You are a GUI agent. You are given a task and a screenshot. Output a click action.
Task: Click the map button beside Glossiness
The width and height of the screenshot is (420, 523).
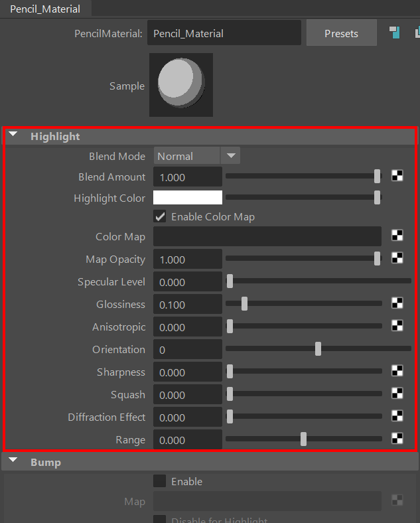(x=397, y=303)
